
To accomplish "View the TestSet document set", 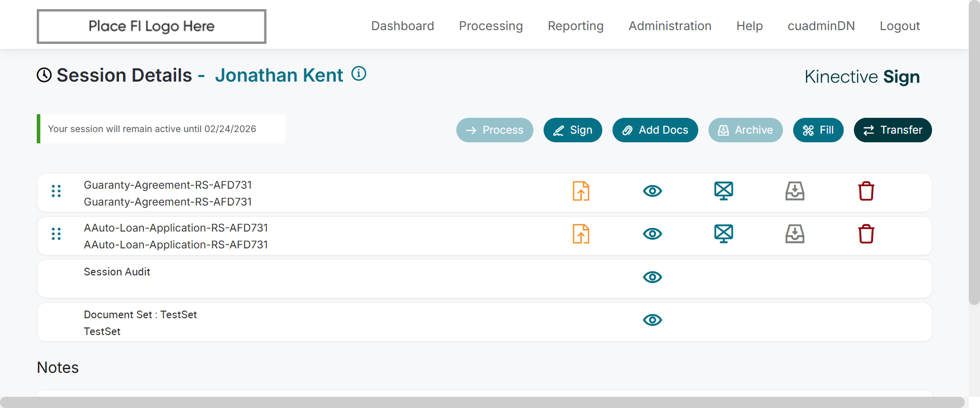I will click(x=652, y=320).
